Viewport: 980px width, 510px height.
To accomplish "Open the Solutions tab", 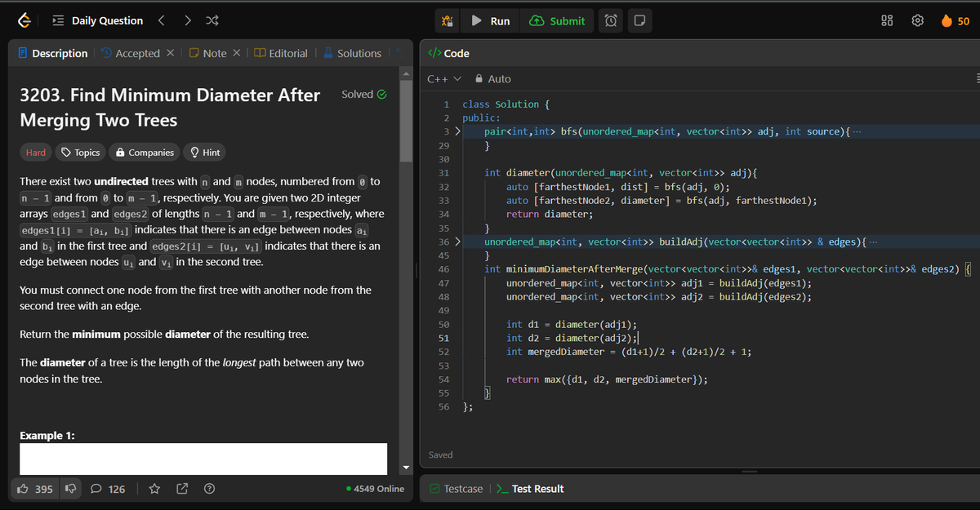I will click(x=352, y=53).
